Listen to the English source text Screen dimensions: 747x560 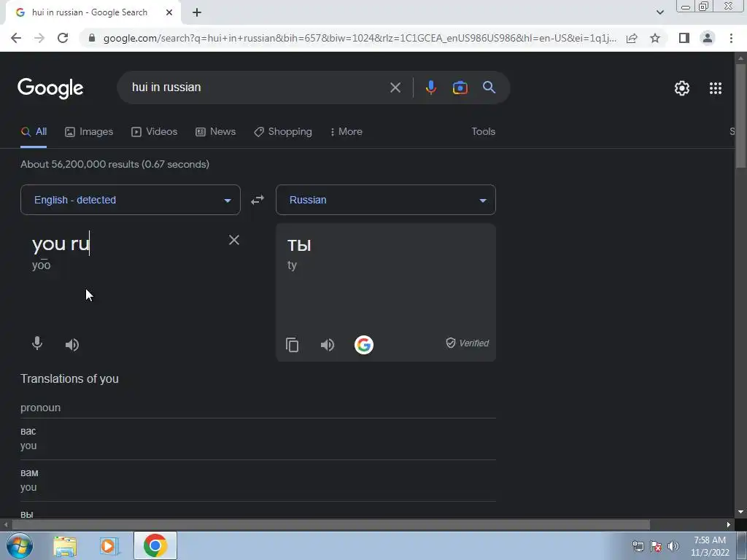point(72,345)
